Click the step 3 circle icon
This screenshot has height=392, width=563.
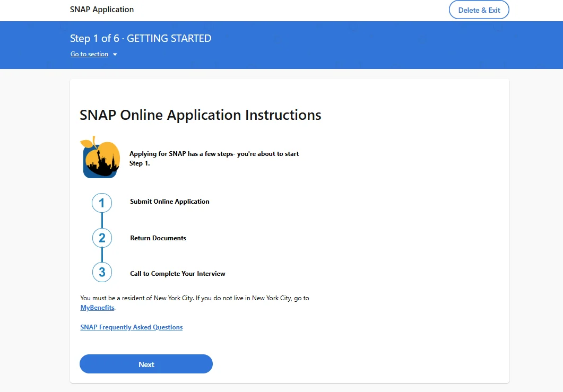tap(102, 272)
